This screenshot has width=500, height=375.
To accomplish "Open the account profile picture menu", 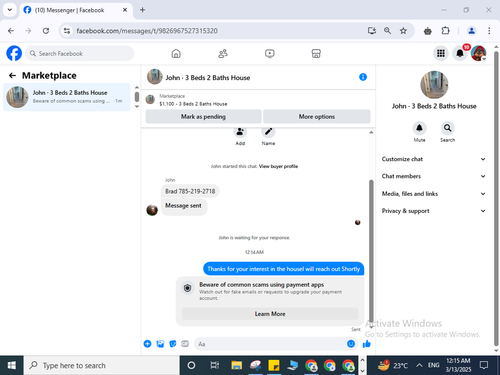I will [478, 53].
